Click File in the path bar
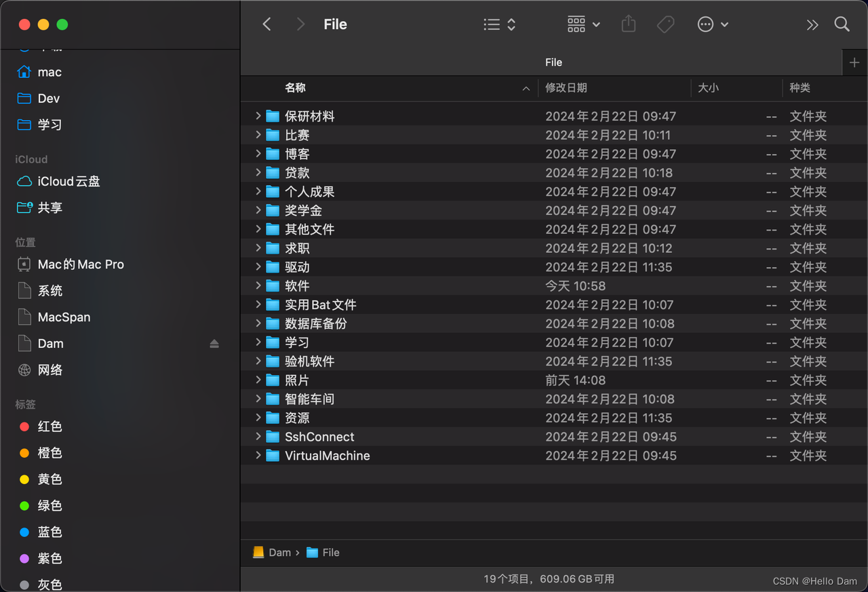Screen dimensions: 868x592 [x=323, y=553]
